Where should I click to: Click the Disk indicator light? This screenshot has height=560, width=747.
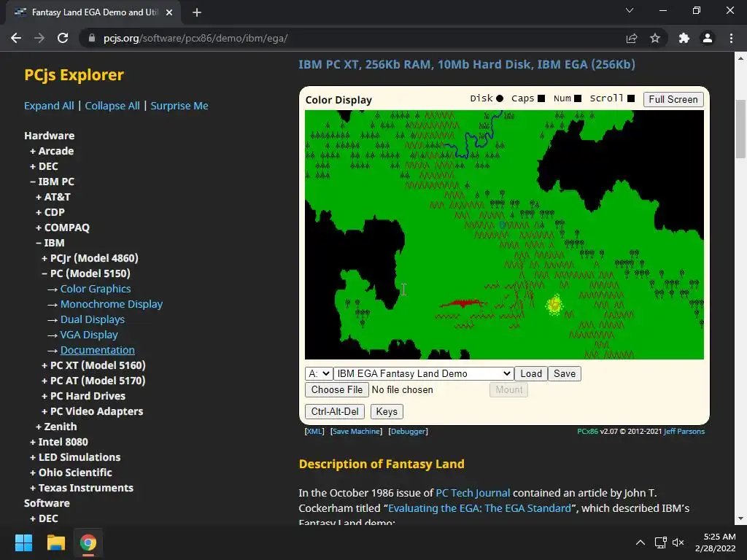pyautogui.click(x=499, y=98)
